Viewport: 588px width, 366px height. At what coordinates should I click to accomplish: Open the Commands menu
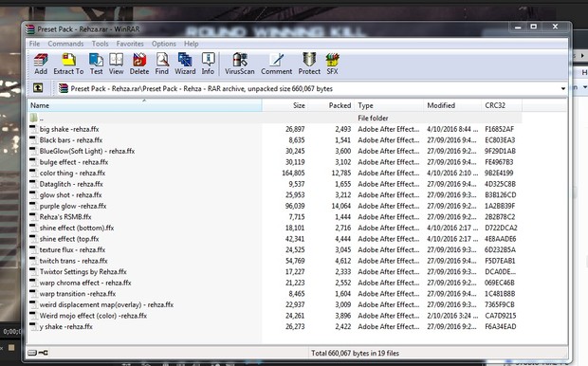click(65, 44)
